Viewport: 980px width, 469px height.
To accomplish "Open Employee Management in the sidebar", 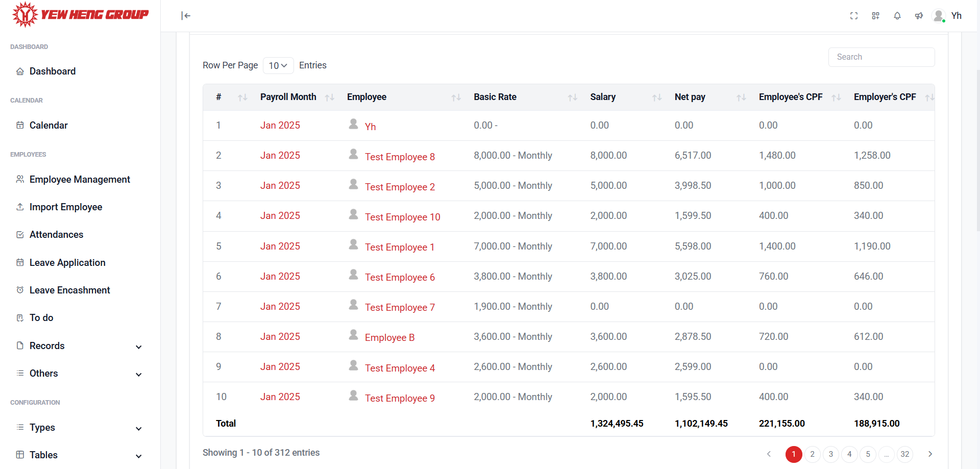I will 80,180.
